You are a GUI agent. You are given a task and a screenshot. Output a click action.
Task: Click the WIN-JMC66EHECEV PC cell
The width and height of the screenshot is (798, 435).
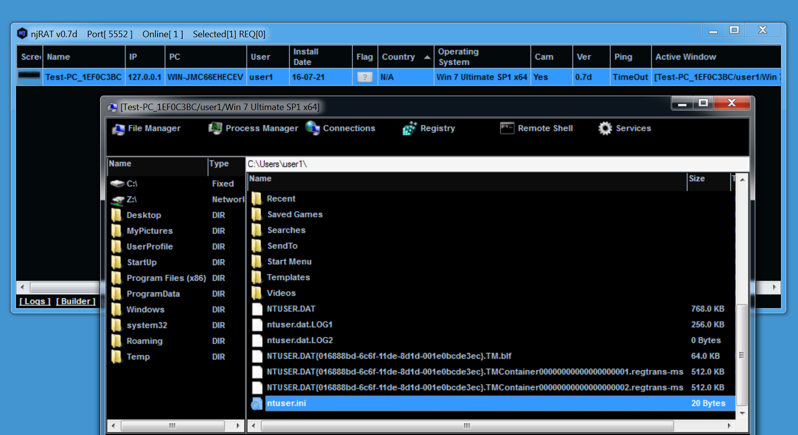(x=205, y=77)
